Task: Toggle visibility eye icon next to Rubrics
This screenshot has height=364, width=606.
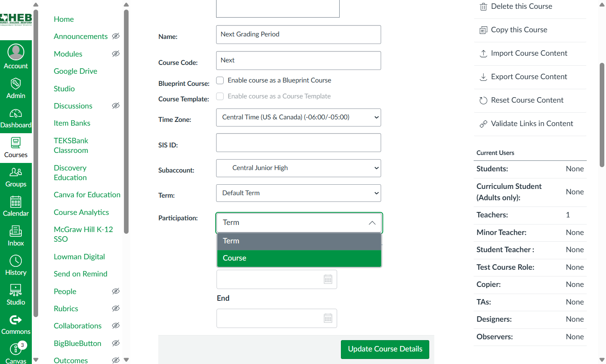Action: pyautogui.click(x=116, y=308)
